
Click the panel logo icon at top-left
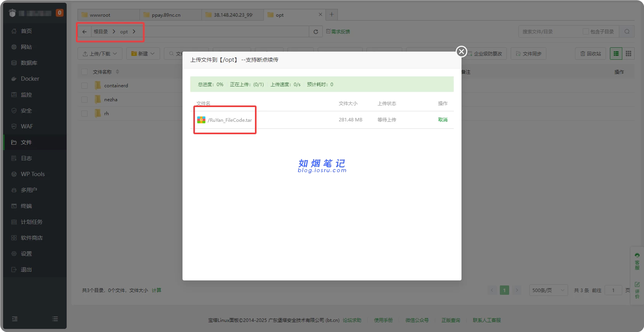pos(12,13)
